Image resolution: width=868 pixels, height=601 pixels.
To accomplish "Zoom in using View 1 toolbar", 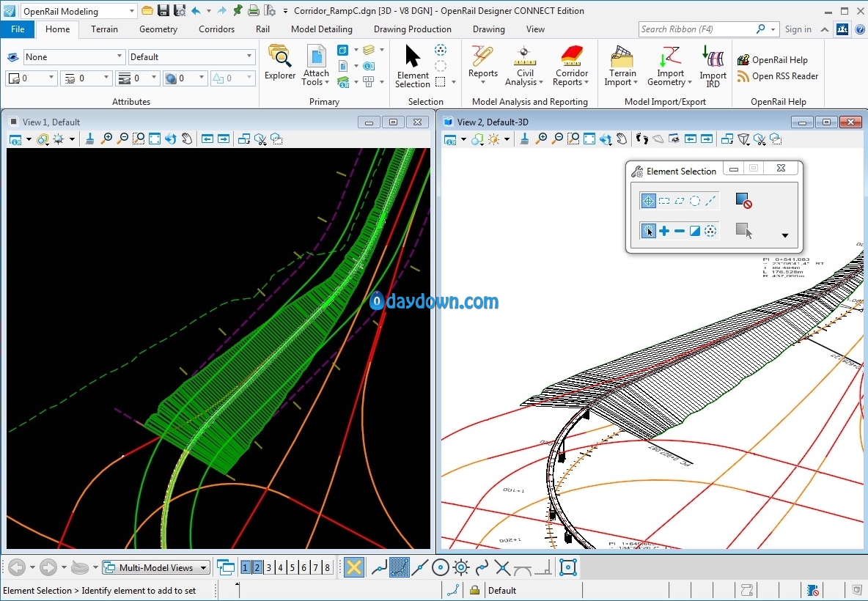I will coord(107,139).
